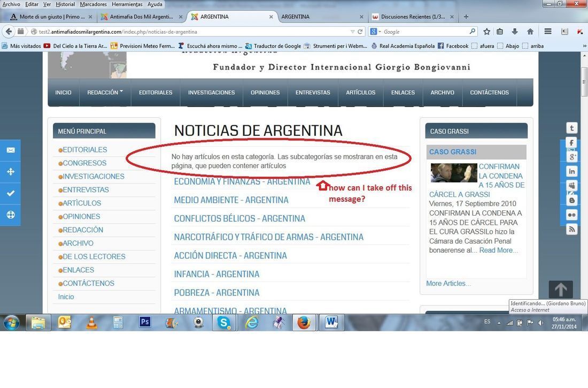The height and width of the screenshot is (388, 588).
Task: Open the Archivo menu
Action: (x=11, y=4)
